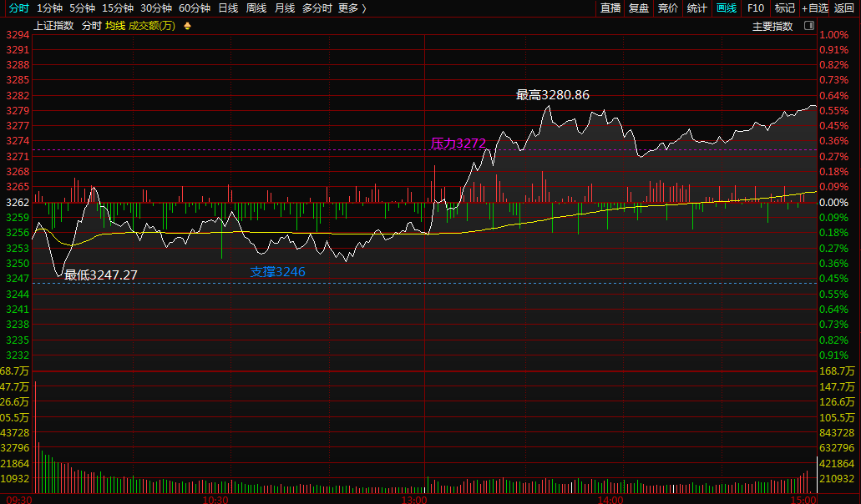Click the 均线 average line legend
Screen dimensions: 861x504
115,26
